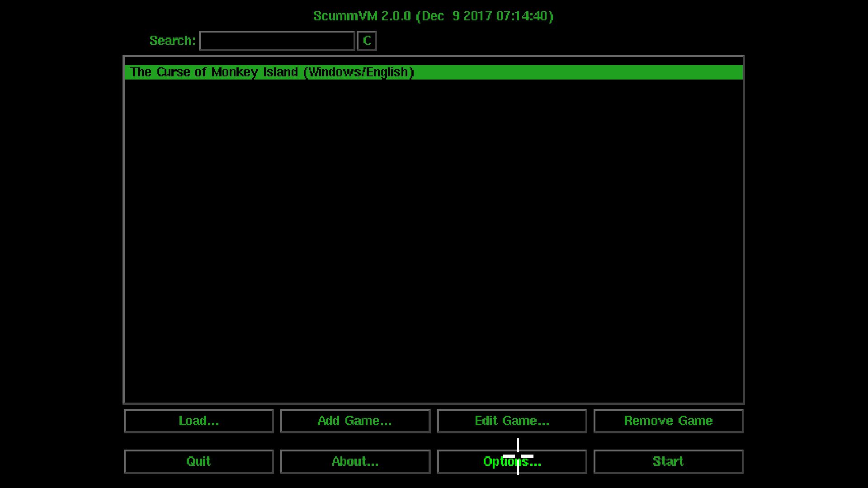This screenshot has height=488, width=868.
Task: Open the About... dialog
Action: [x=355, y=461]
